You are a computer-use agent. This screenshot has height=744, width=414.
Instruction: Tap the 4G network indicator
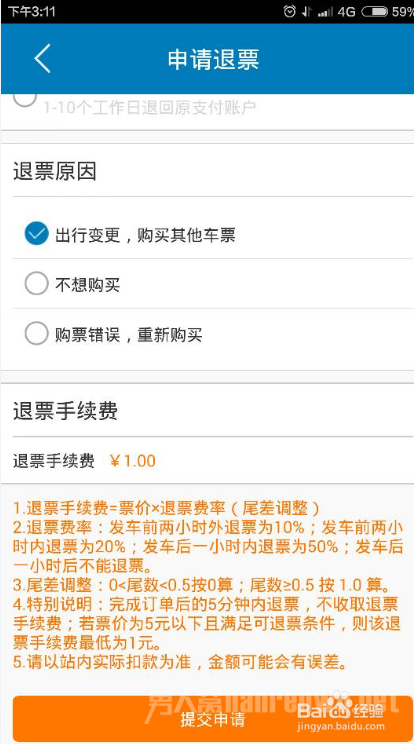[x=347, y=11]
